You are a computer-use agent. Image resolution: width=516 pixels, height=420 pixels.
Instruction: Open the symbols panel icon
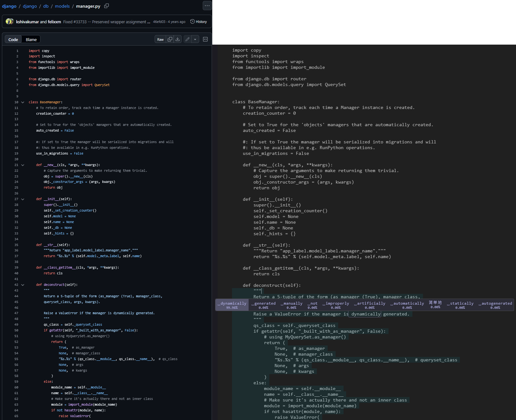[x=205, y=39]
